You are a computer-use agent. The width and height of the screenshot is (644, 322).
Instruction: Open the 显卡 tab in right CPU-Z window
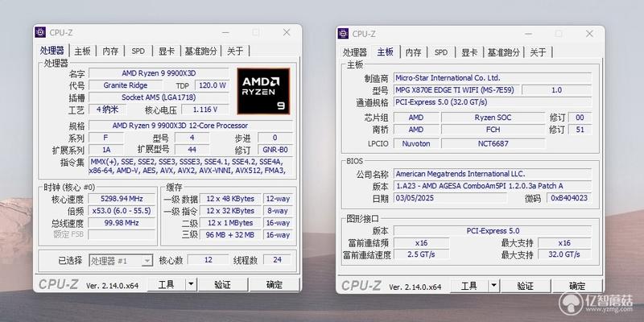click(x=469, y=52)
